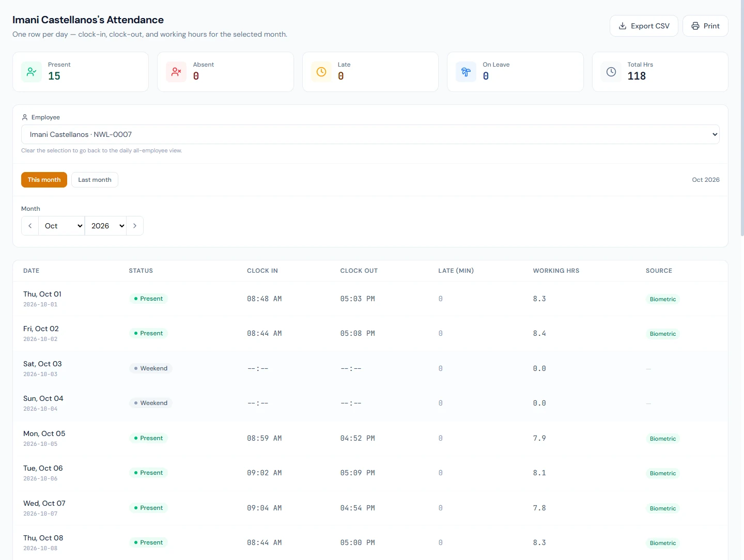This screenshot has height=560, width=744.
Task: Click the Tue, Oct 06 date cell
Action: (x=43, y=473)
